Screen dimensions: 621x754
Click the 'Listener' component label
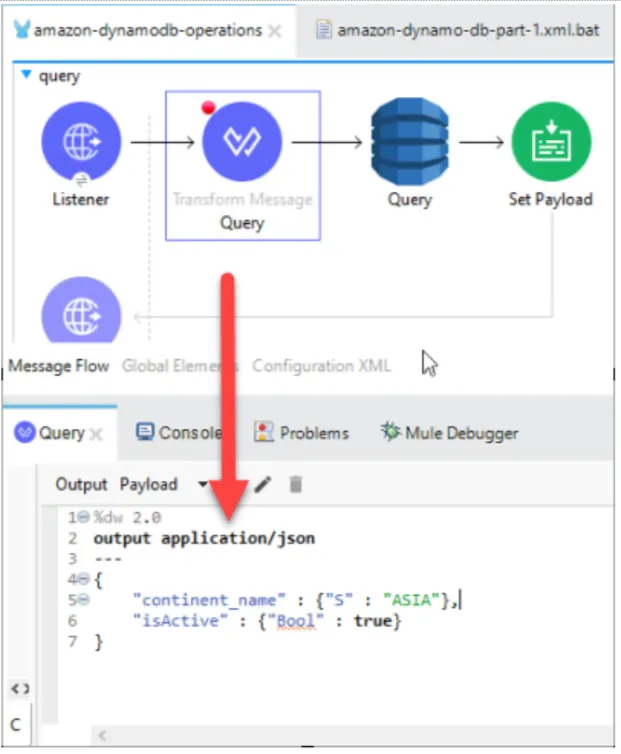tap(81, 199)
